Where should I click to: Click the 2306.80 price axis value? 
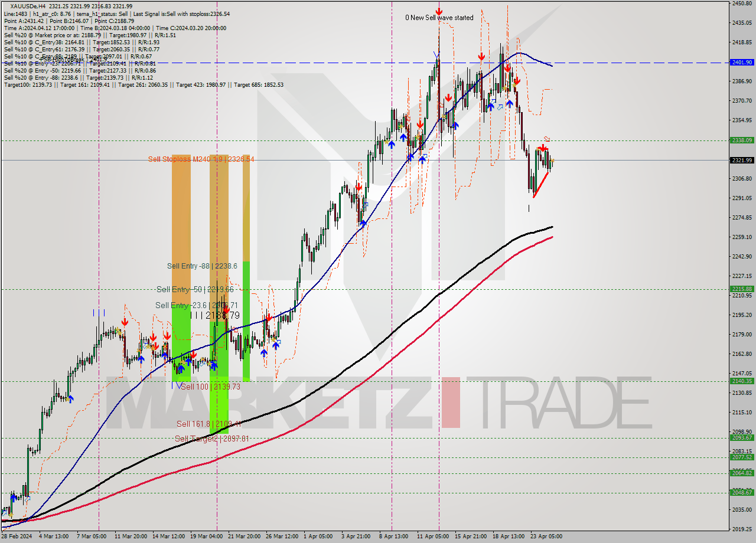click(x=742, y=179)
